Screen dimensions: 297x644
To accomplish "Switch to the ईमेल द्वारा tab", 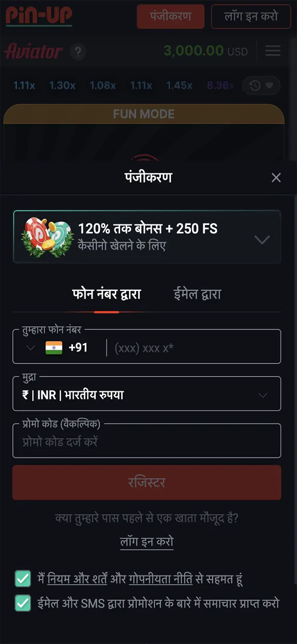I will point(196,294).
